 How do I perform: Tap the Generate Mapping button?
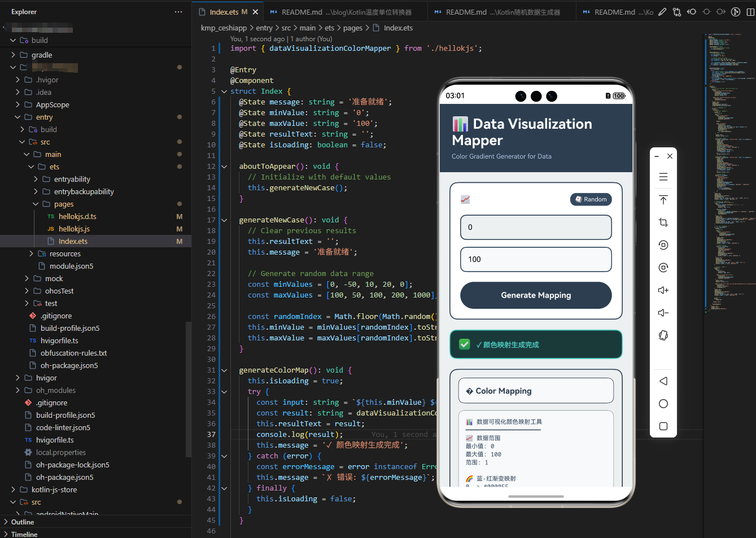[x=536, y=295]
